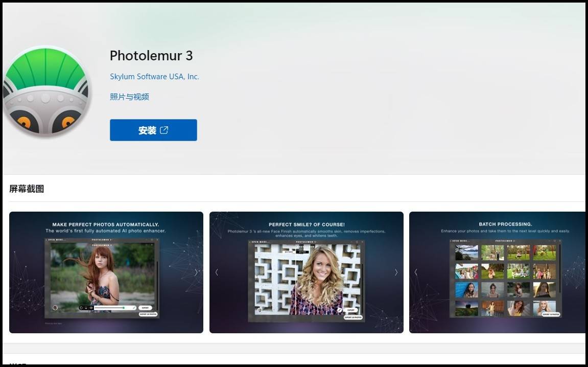Click the Photolemur 3 app icon

click(x=46, y=91)
